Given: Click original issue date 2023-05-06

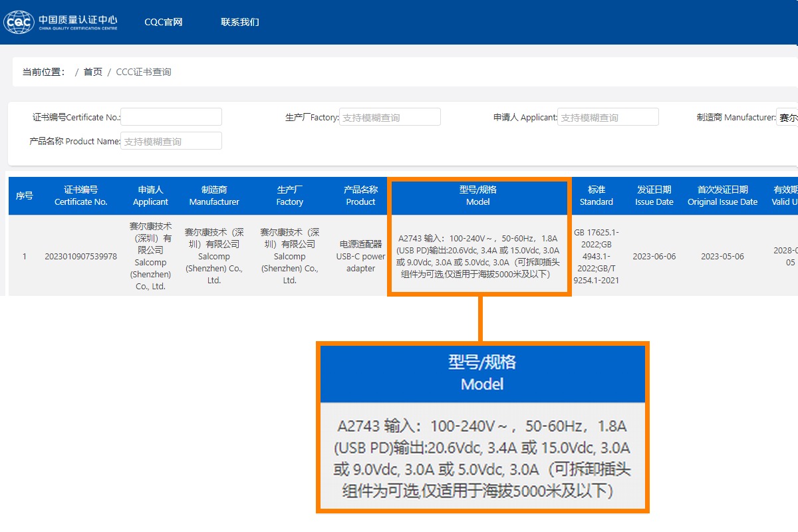Looking at the screenshot, I should [x=723, y=256].
